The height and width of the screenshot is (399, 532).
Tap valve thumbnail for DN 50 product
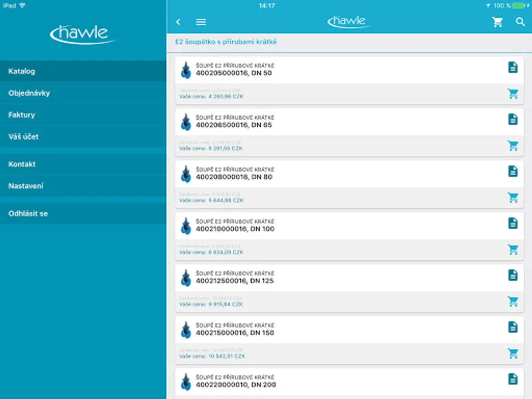click(186, 70)
